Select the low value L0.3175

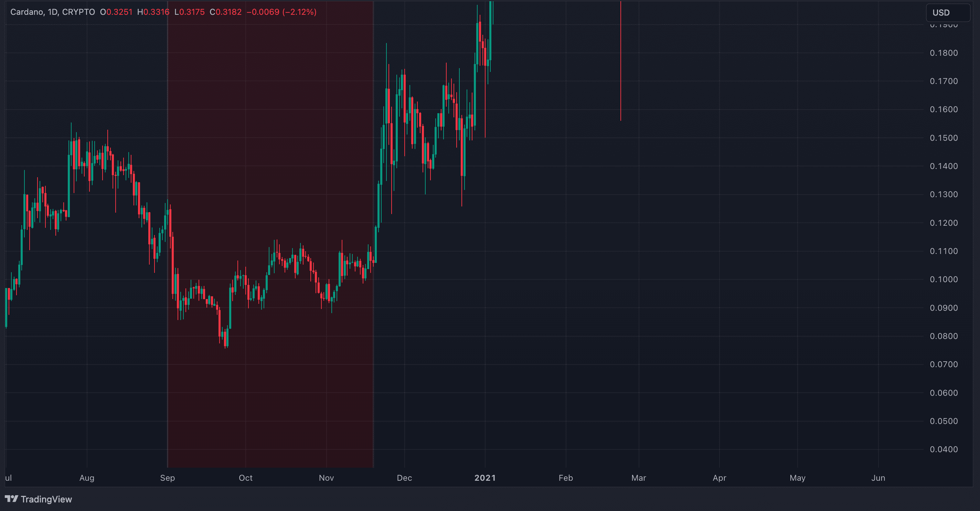(x=190, y=12)
